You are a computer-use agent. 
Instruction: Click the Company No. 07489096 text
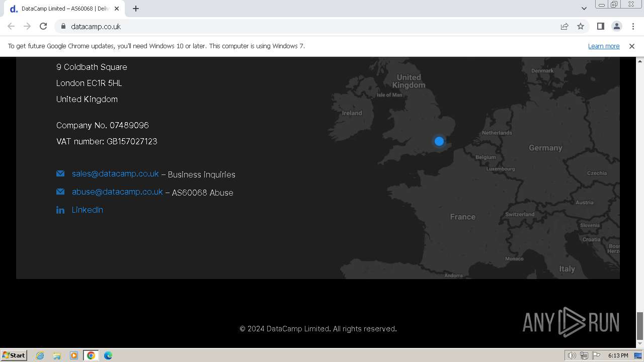click(103, 125)
